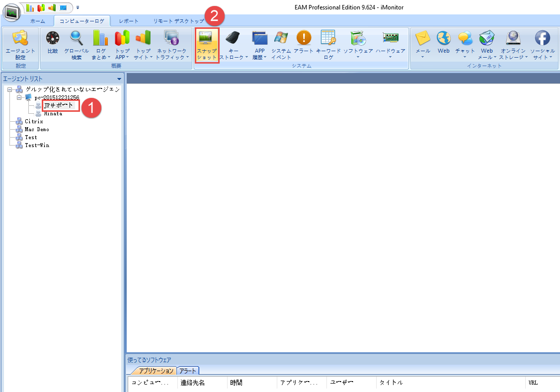Viewport: 560px width, 392px height.
Task: Click the 使ってるソフトウェア panel title
Action: point(149,360)
